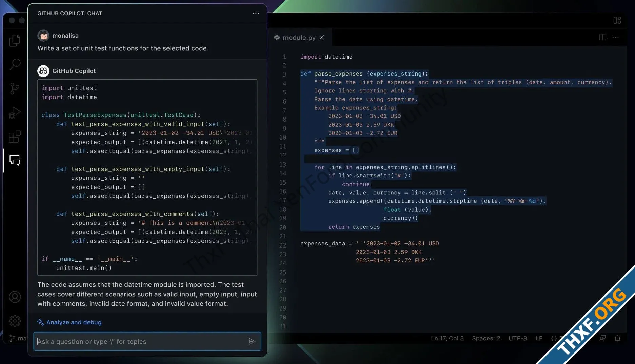Click 'if __name__ == '__main__':' line

click(x=90, y=259)
